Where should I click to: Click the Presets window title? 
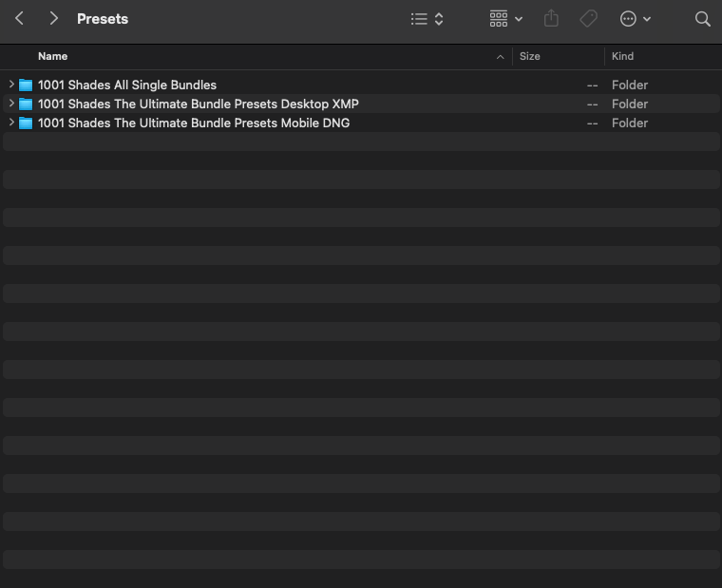click(103, 19)
